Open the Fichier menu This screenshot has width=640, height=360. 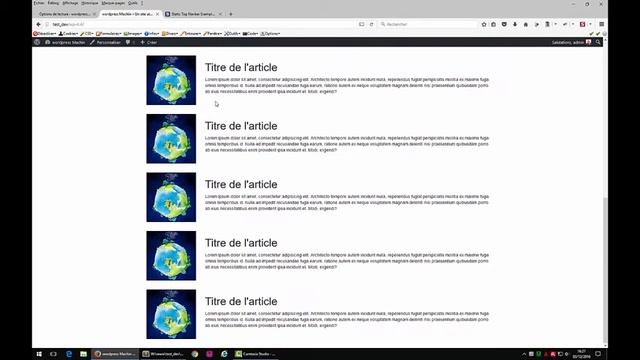coord(39,3)
